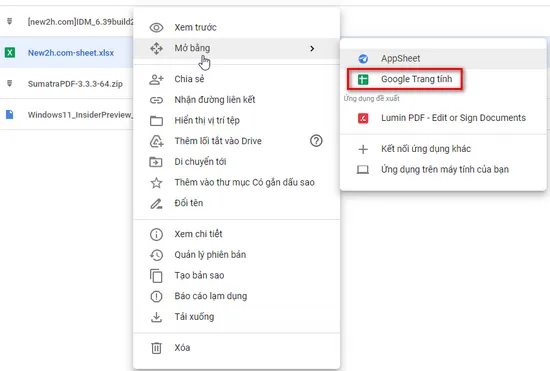The image size is (550, 371).
Task: Click the pencil icon beside Đổi tên
Action: pos(156,203)
